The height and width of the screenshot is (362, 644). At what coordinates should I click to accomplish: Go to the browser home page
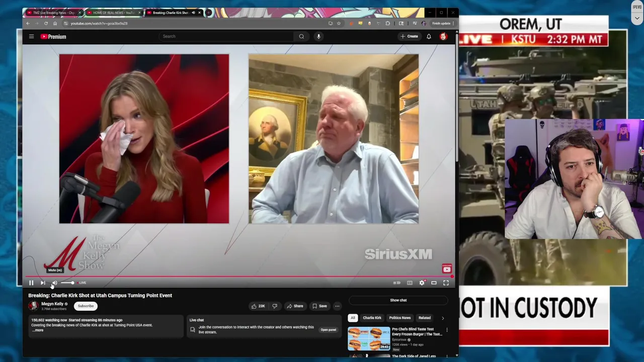(x=55, y=23)
